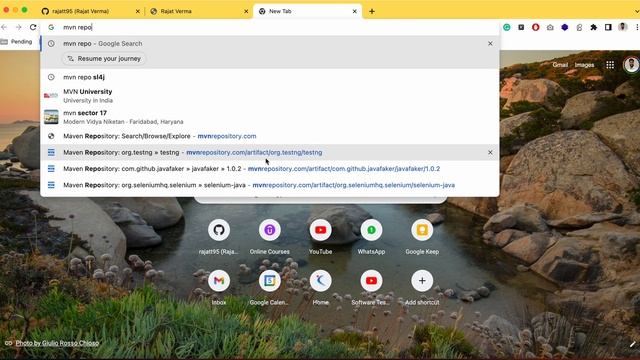Screen dimensions: 640x360
Task: Click the address bar containing 'mvn repo'
Action: pyautogui.click(x=269, y=27)
